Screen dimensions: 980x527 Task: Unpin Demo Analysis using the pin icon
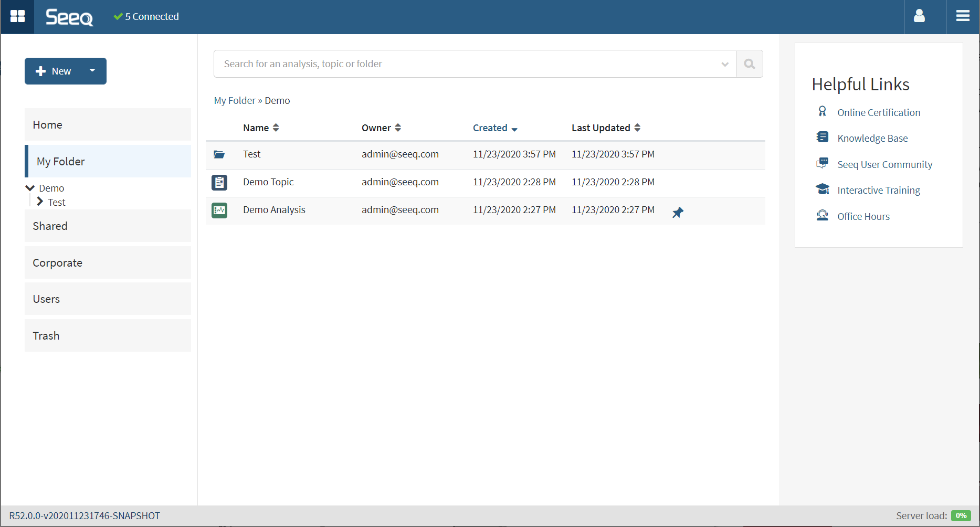(678, 213)
